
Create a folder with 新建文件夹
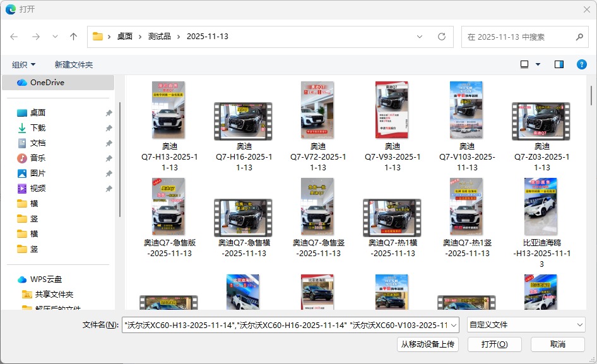[73, 65]
